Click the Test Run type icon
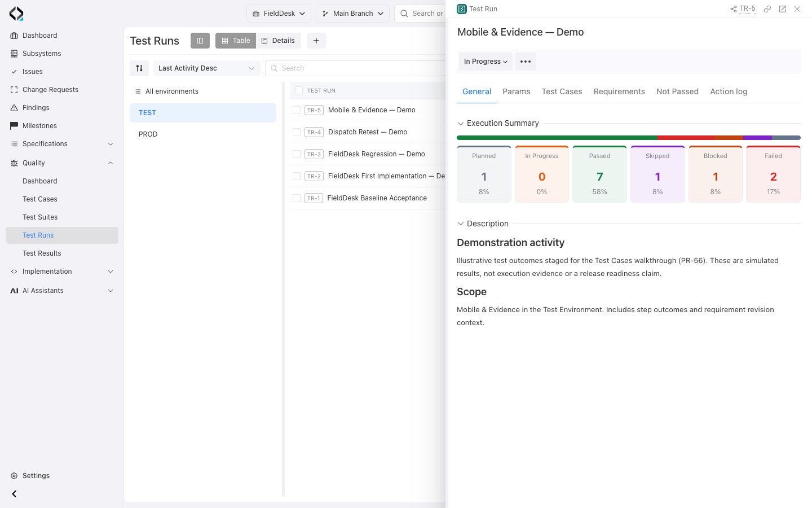Screen dimensions: 812x508 pyautogui.click(x=462, y=9)
